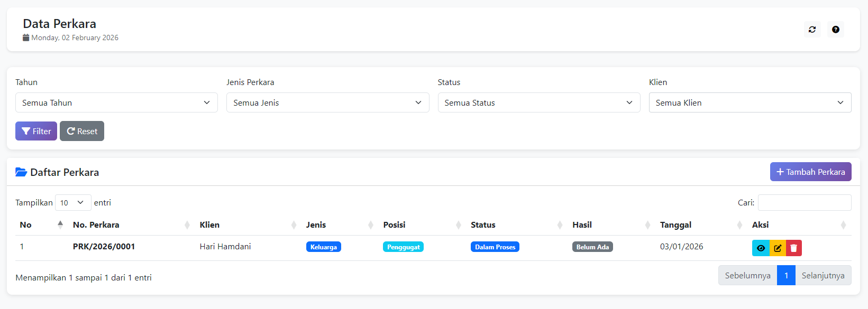Screen dimensions: 868x309
Task: Click the Belum Ada result badge
Action: click(x=592, y=247)
